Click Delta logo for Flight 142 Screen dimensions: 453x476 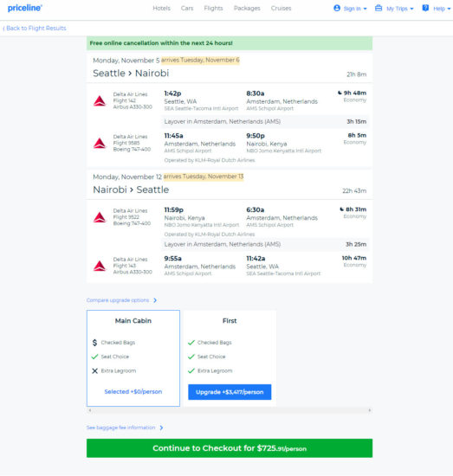[100, 100]
